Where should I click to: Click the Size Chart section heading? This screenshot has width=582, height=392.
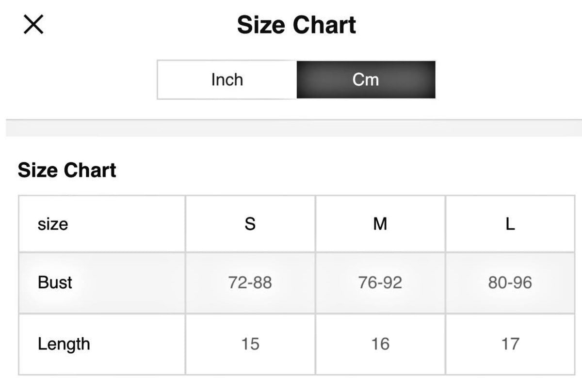(x=67, y=171)
